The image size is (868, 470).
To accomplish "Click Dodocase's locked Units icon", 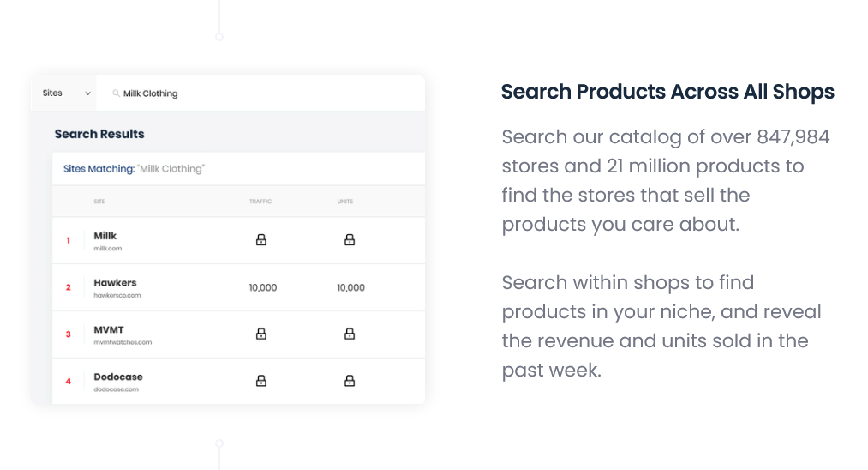I will click(350, 381).
